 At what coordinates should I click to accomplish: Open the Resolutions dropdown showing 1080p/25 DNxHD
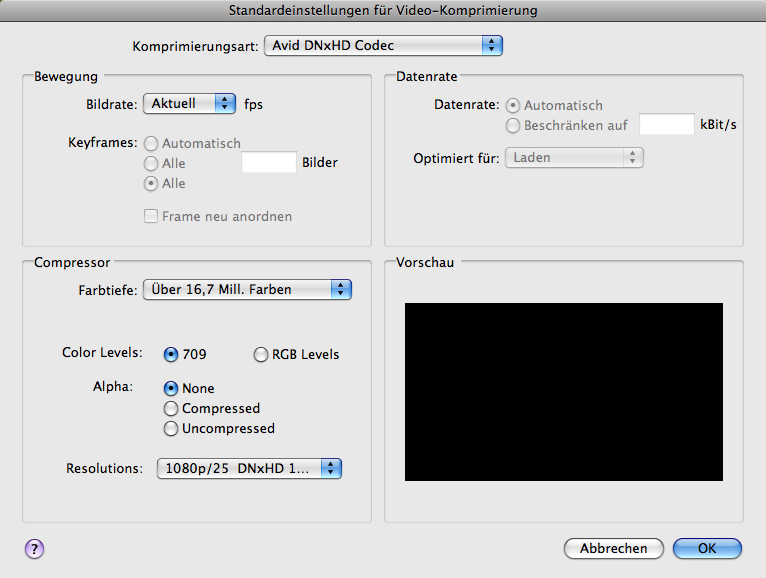(249, 469)
